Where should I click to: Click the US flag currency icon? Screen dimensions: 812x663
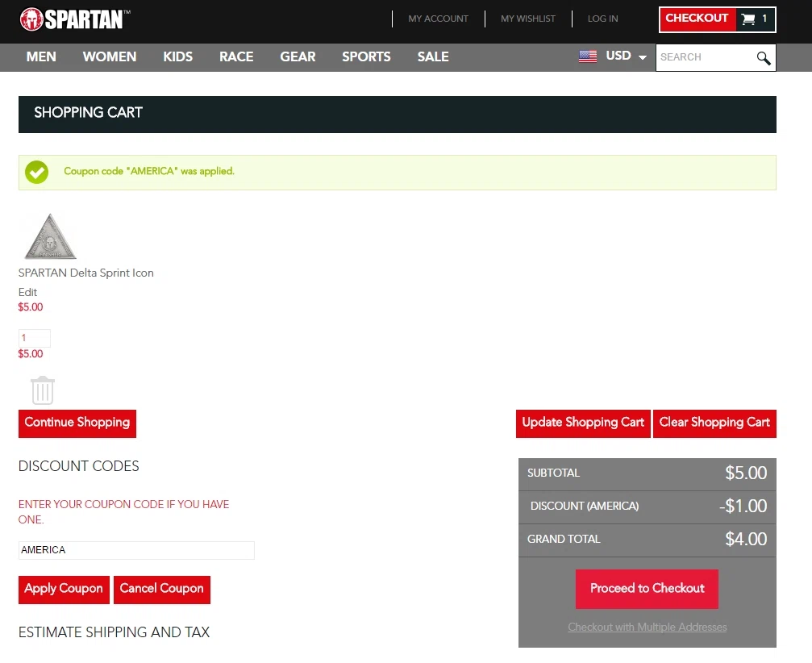coord(588,56)
